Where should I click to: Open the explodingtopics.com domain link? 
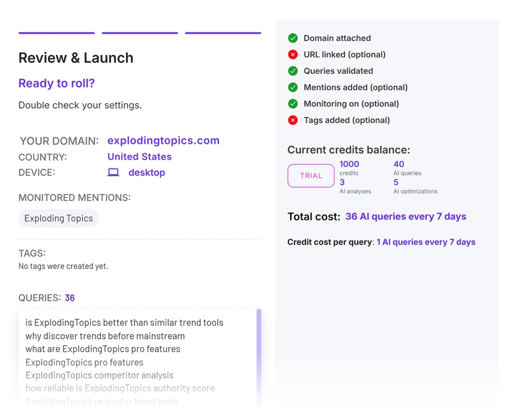[x=163, y=141]
